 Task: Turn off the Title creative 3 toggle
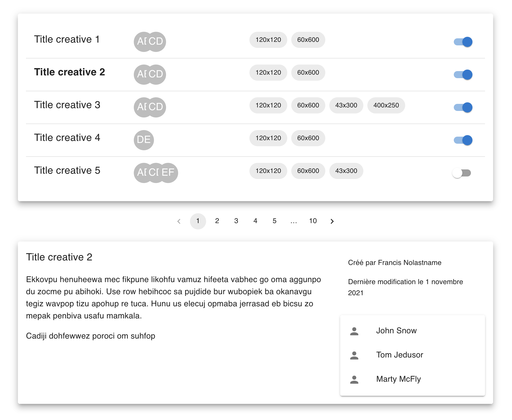pos(463,107)
